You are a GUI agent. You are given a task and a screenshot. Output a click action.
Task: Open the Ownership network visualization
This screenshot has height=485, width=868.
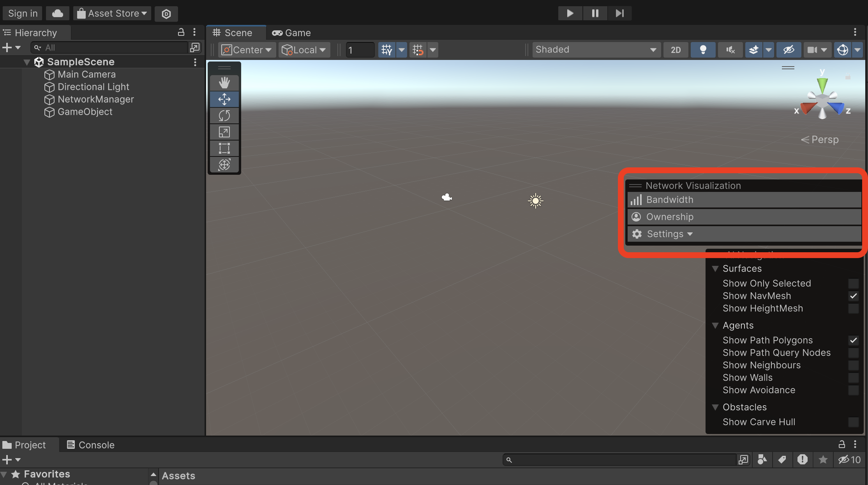743,217
